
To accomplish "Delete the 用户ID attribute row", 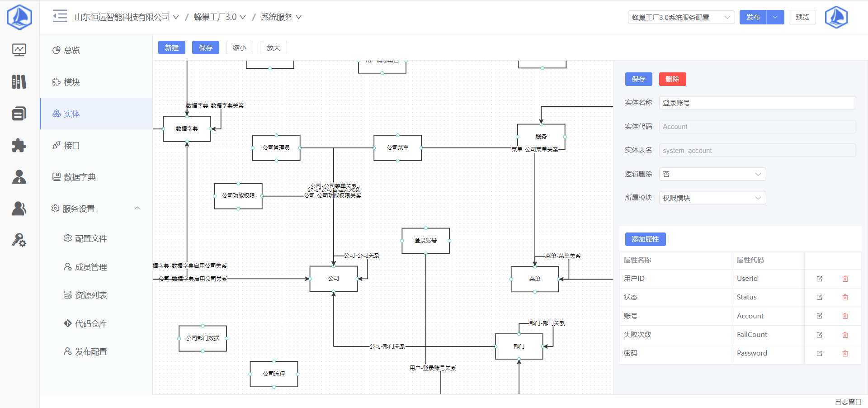I will tap(845, 279).
